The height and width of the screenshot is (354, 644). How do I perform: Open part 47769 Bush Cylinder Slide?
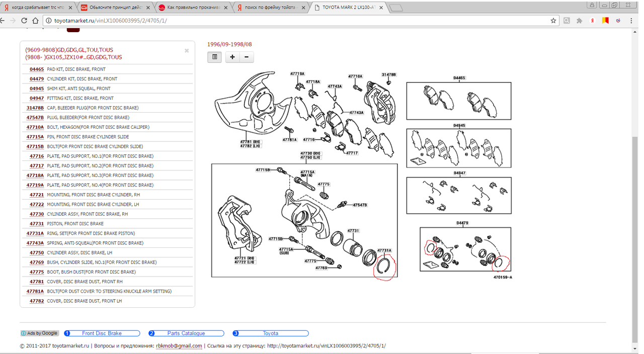[x=37, y=262]
